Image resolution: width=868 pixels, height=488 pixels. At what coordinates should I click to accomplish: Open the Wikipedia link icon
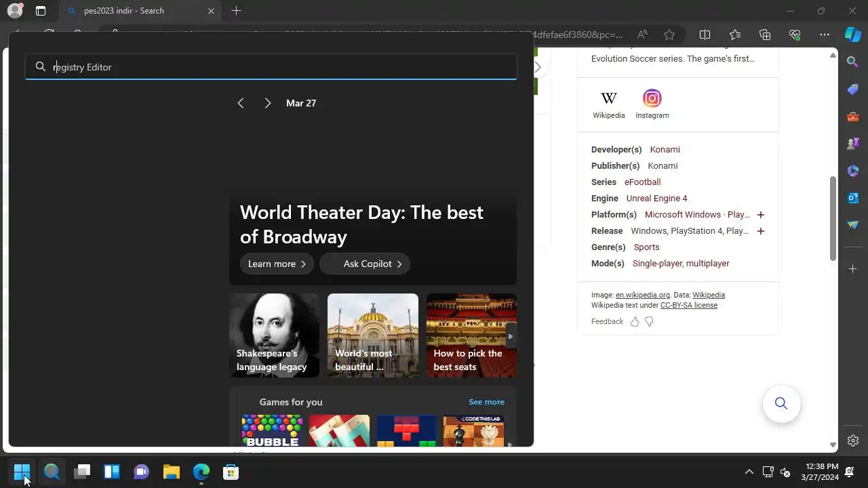tap(609, 104)
